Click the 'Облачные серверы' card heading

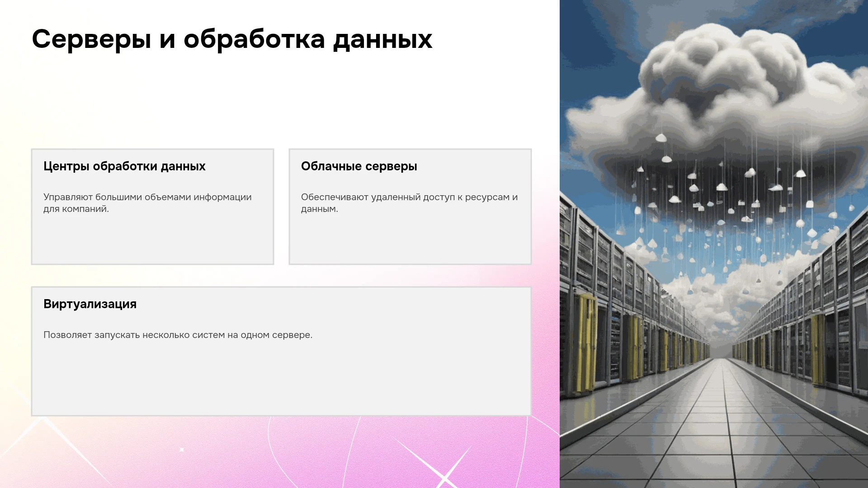(x=359, y=166)
